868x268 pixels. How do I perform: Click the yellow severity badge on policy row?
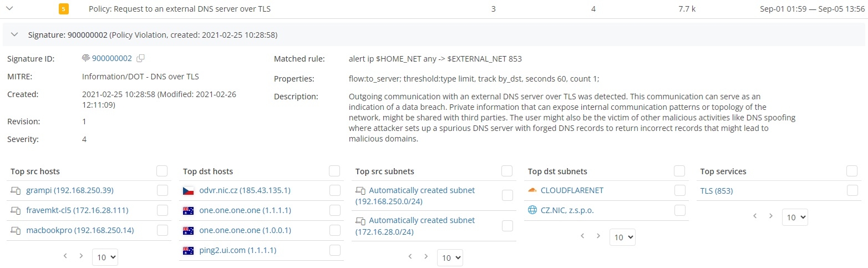[64, 9]
